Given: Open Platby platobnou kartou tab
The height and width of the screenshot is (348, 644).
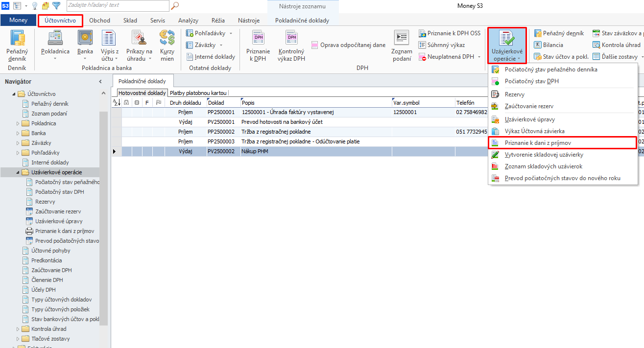Looking at the screenshot, I should click(x=198, y=93).
